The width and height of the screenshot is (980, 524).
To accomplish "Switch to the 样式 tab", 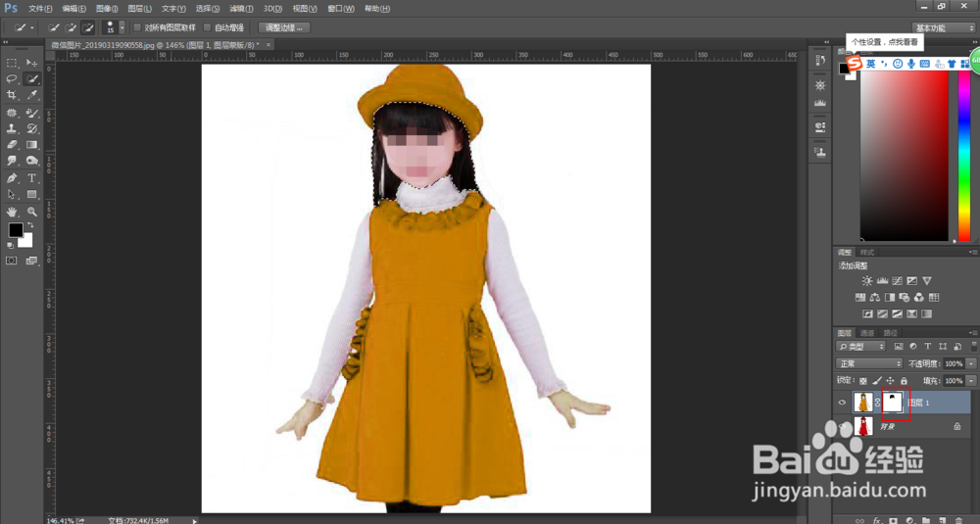I will pos(867,253).
